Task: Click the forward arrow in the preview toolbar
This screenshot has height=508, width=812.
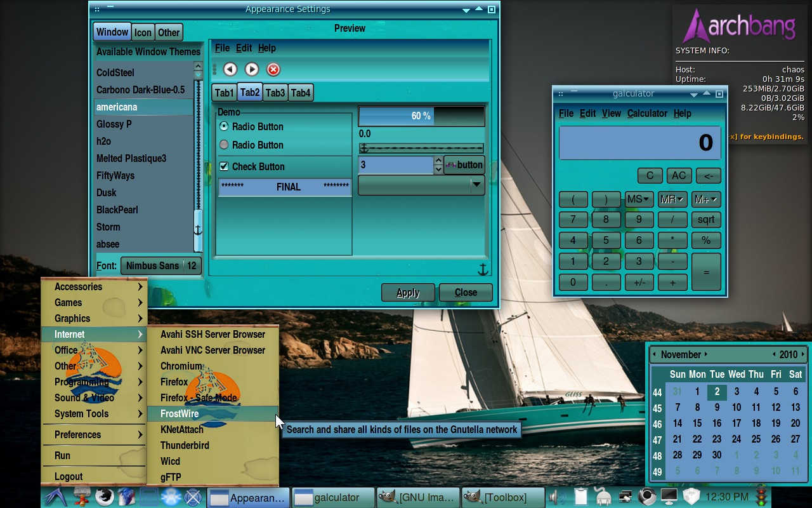Action: pyautogui.click(x=252, y=69)
